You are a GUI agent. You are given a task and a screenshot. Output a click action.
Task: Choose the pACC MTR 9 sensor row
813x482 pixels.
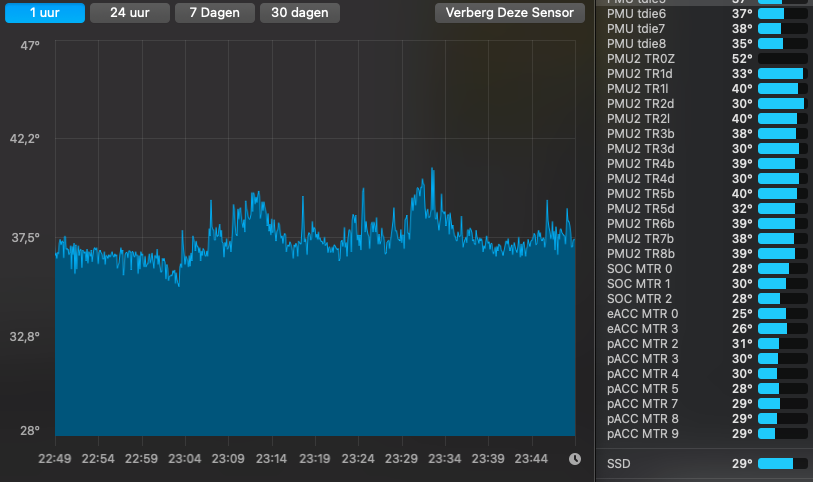(642, 434)
